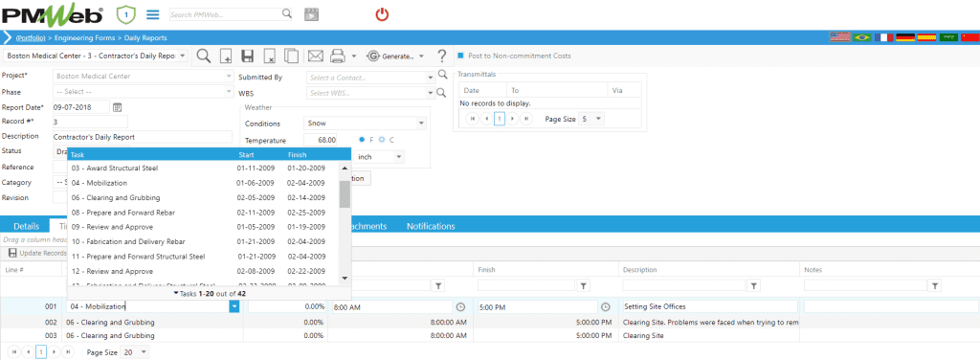Screen dimensions: 980x360
Task: Switch language to Brazilian flag
Action: (x=862, y=37)
